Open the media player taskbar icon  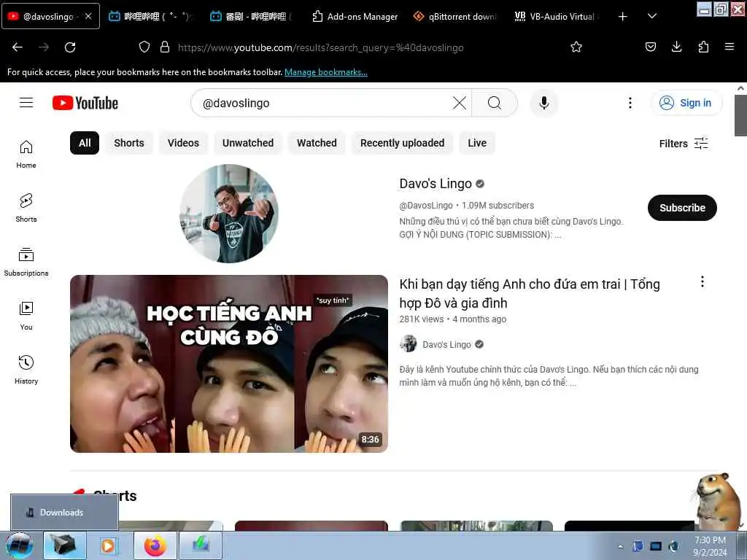109,545
